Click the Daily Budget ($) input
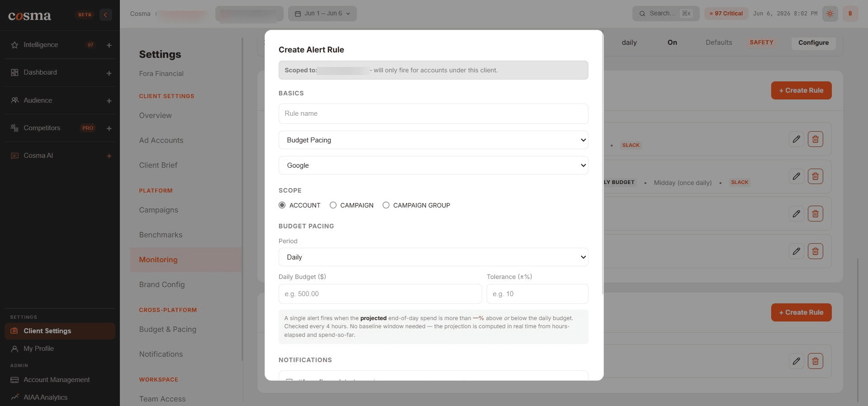Viewport: 868px width, 406px height. pos(380,294)
